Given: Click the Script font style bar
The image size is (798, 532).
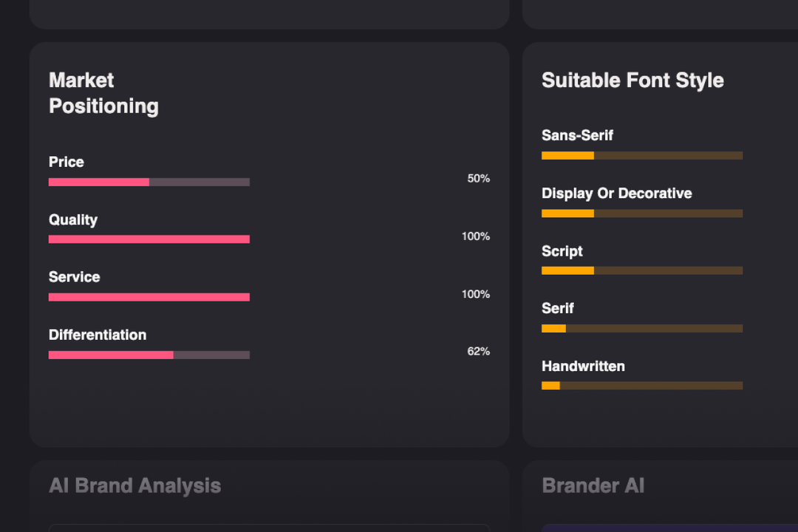Looking at the screenshot, I should pyautogui.click(x=642, y=271).
